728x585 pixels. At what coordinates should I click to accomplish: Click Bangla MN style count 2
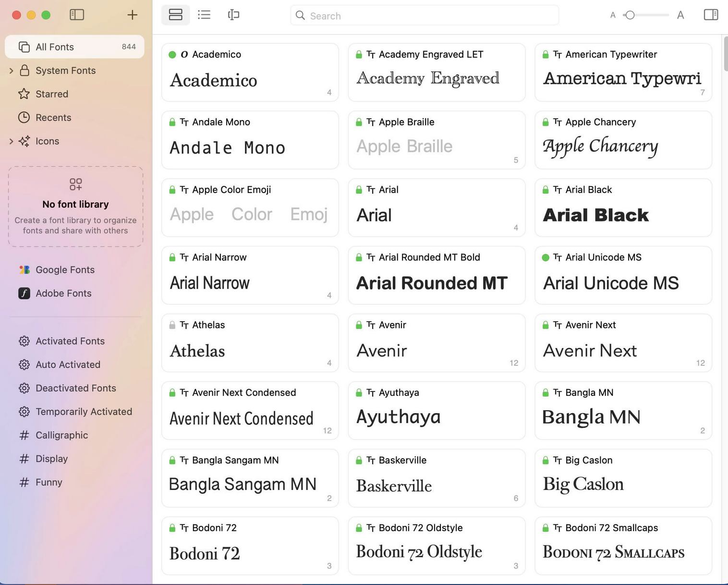point(703,431)
